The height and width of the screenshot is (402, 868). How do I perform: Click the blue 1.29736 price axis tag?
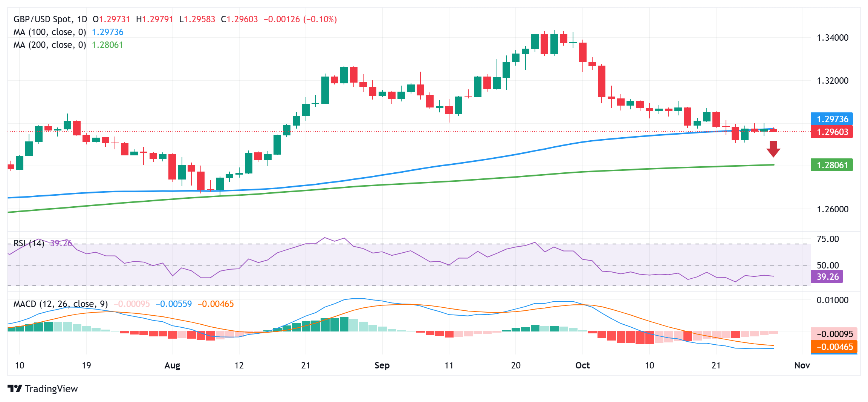(x=831, y=119)
